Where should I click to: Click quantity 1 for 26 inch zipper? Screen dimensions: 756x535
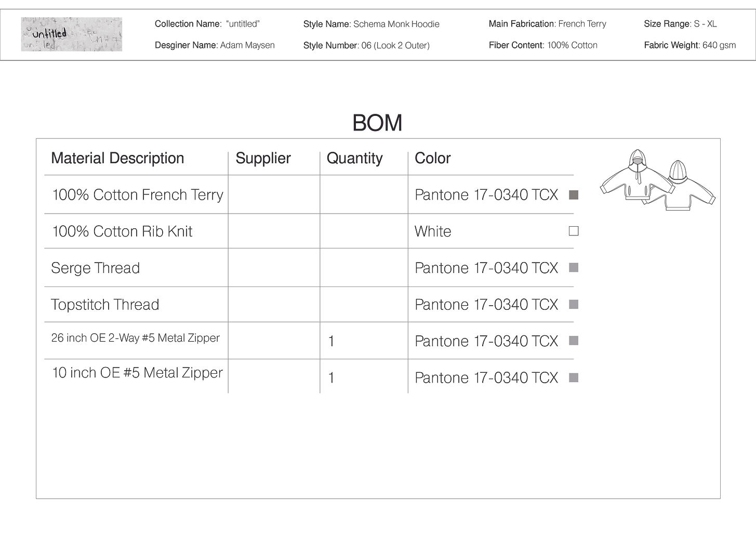point(331,342)
